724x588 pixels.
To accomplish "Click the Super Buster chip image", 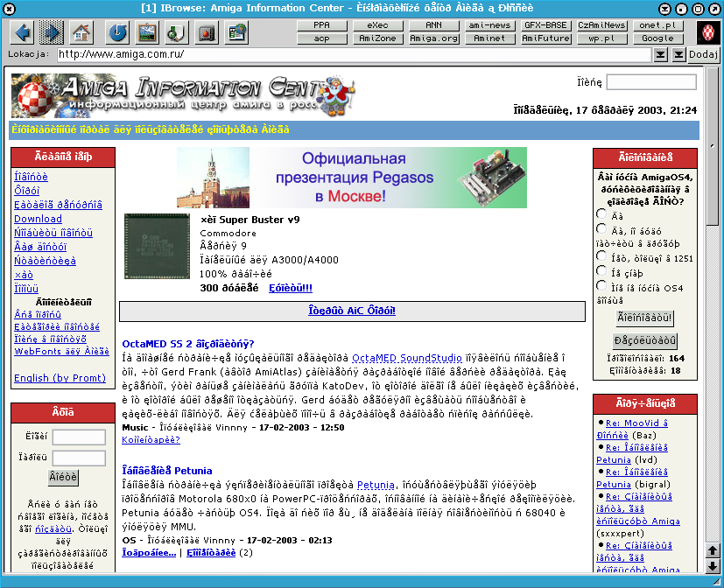I will pyautogui.click(x=157, y=246).
